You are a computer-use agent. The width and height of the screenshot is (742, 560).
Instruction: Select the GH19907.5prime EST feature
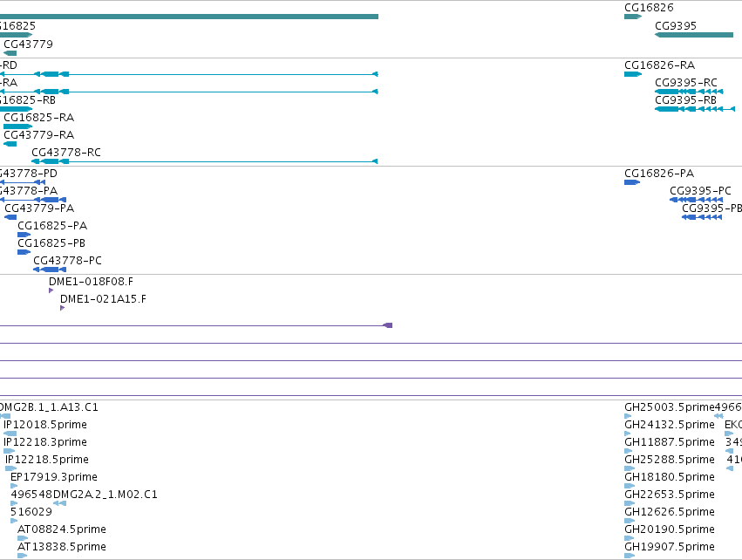tap(630, 556)
